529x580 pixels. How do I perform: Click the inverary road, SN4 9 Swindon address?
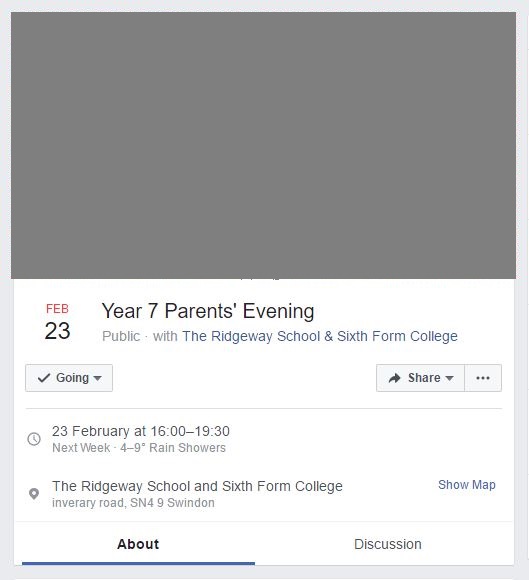[133, 503]
